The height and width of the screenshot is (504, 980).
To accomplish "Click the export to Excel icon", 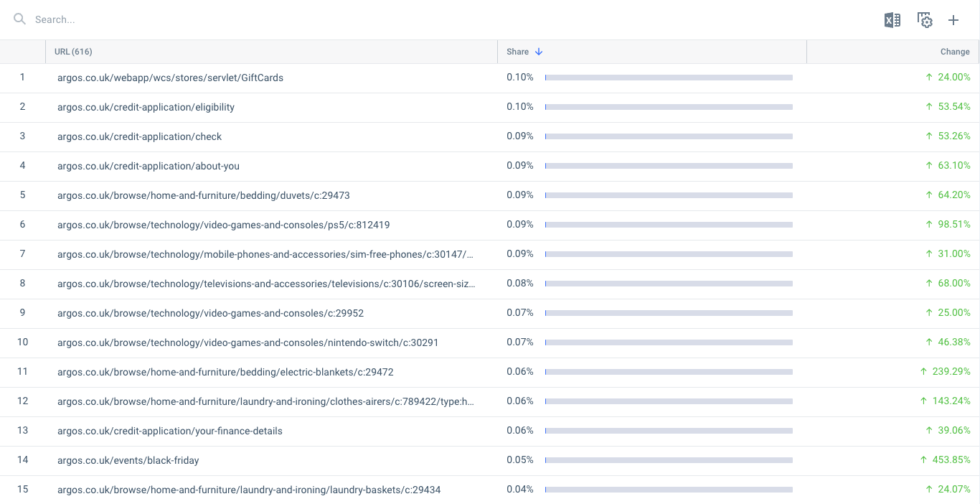I will 892,20.
